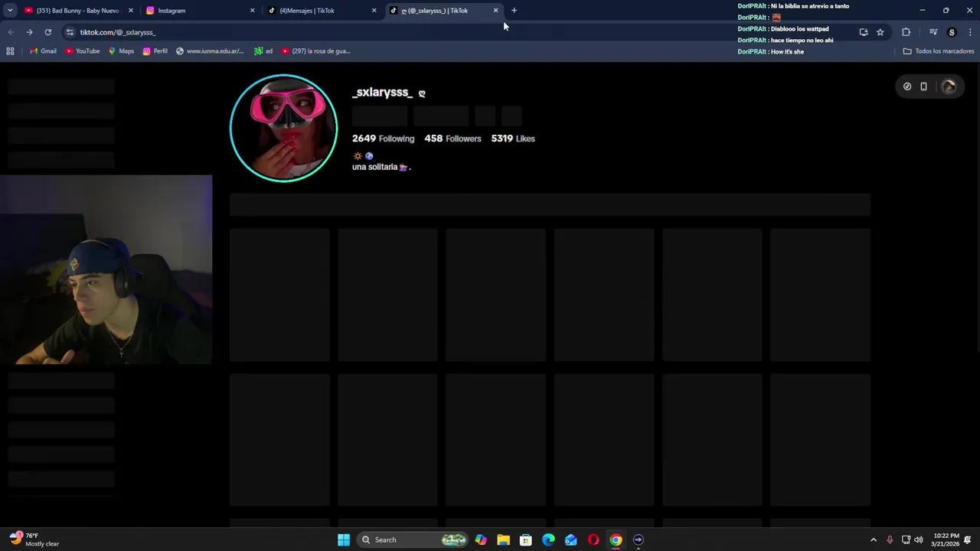Viewport: 980px width, 551px height.
Task: Click the streamer webcam overlay
Action: 106,269
